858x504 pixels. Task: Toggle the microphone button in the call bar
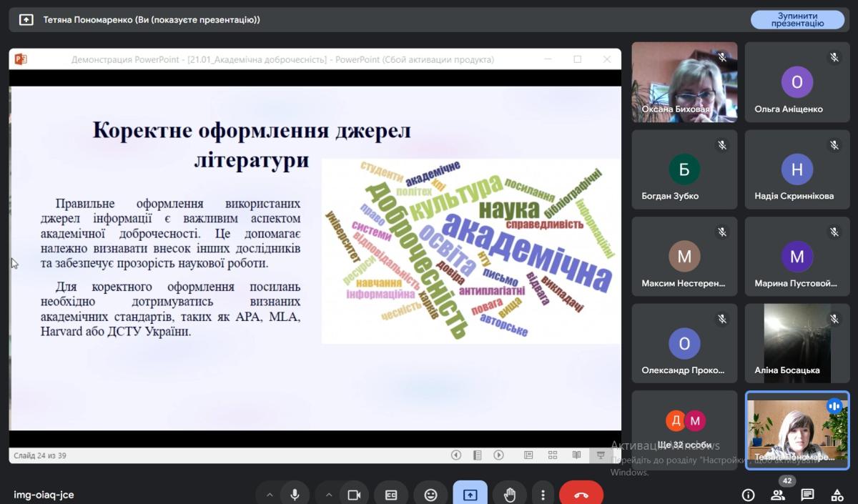[x=294, y=494]
